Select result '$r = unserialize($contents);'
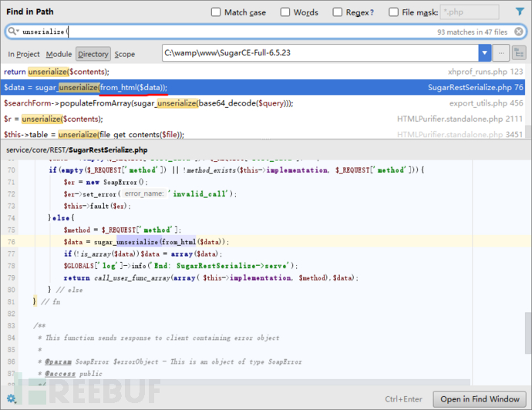The height and width of the screenshot is (410, 532). (263, 119)
